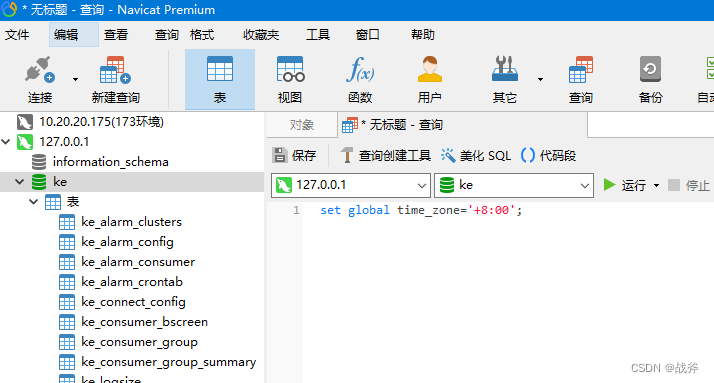Open the Function (函数) toolbar button

360,79
